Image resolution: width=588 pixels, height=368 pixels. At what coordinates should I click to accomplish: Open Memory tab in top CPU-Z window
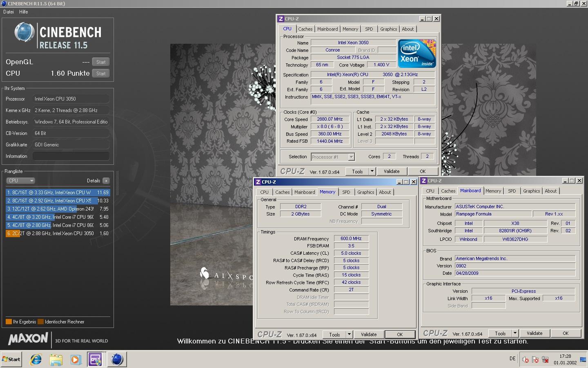(350, 29)
